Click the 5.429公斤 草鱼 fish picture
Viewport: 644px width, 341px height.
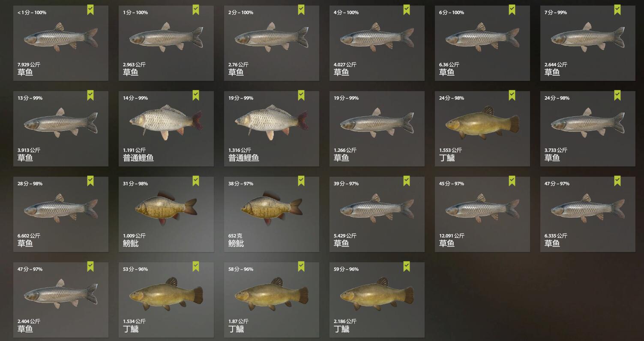pos(377,208)
